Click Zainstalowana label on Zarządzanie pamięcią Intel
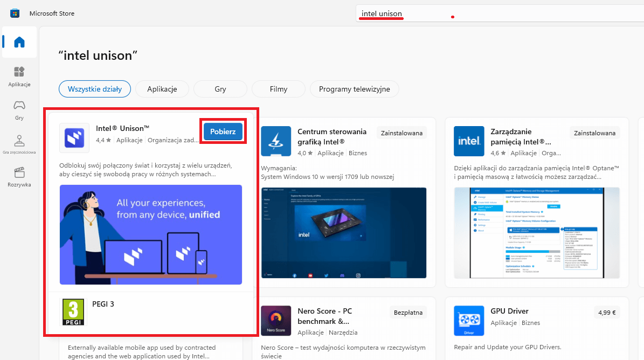This screenshot has width=644, height=360. click(595, 133)
